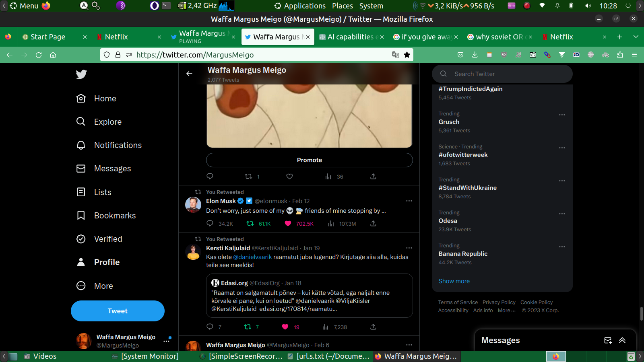The width and height of the screenshot is (644, 362).
Task: Compose new message in Messages drawer
Action: (x=608, y=340)
